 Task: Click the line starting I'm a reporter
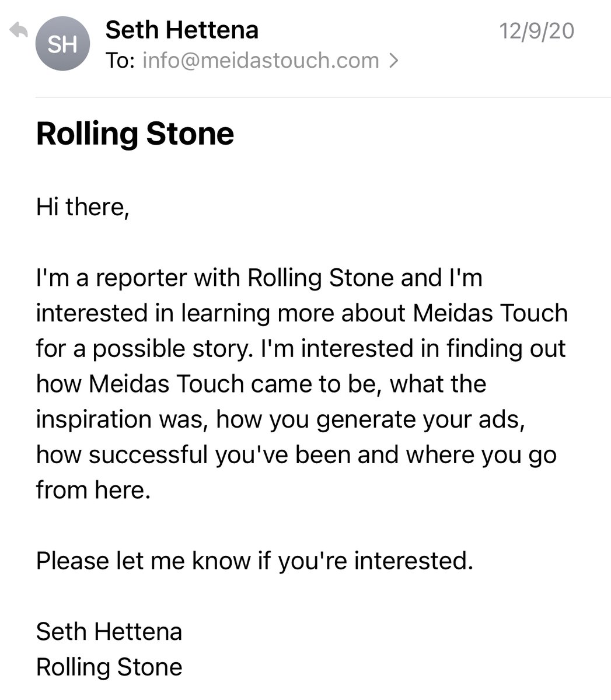click(259, 278)
